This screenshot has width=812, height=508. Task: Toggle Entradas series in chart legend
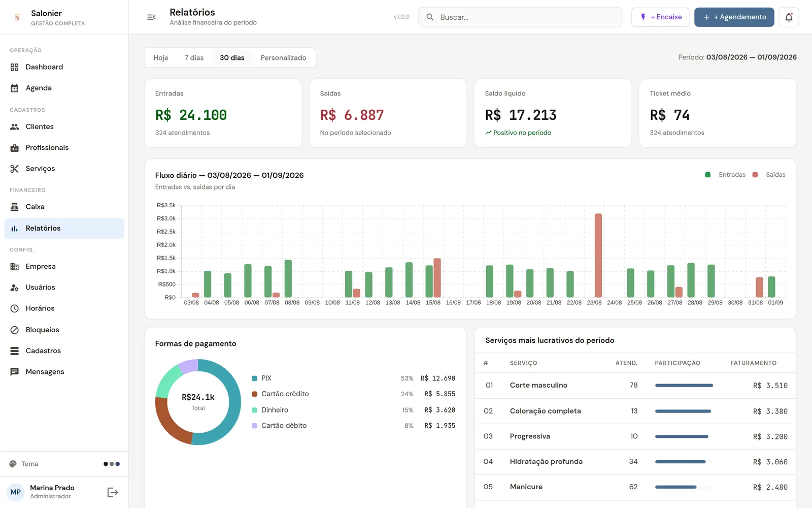725,175
